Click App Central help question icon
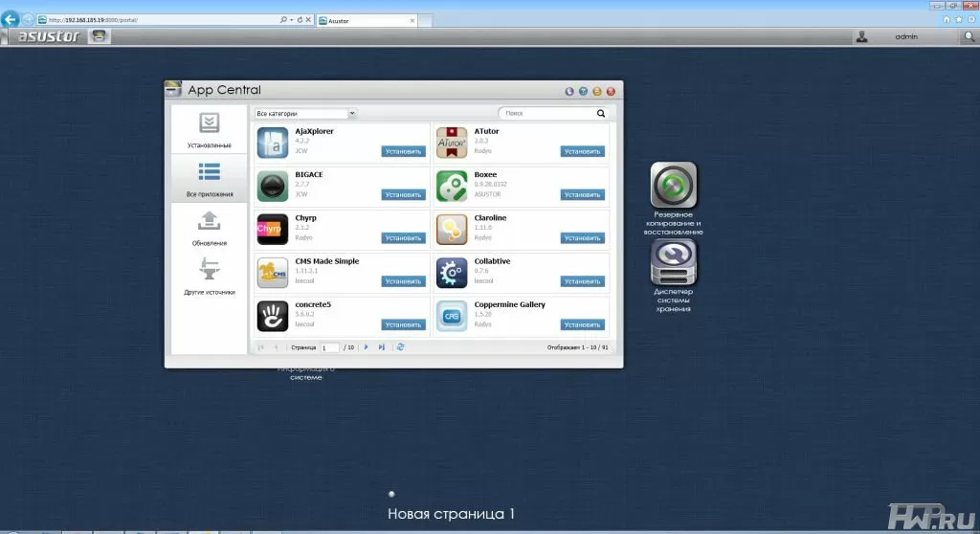The width and height of the screenshot is (980, 534). (x=583, y=91)
